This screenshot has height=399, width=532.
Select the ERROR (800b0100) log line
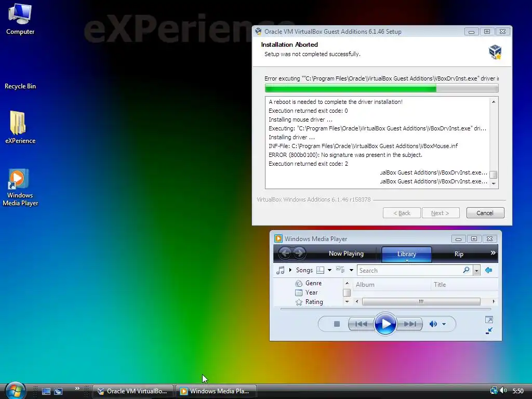coord(345,155)
